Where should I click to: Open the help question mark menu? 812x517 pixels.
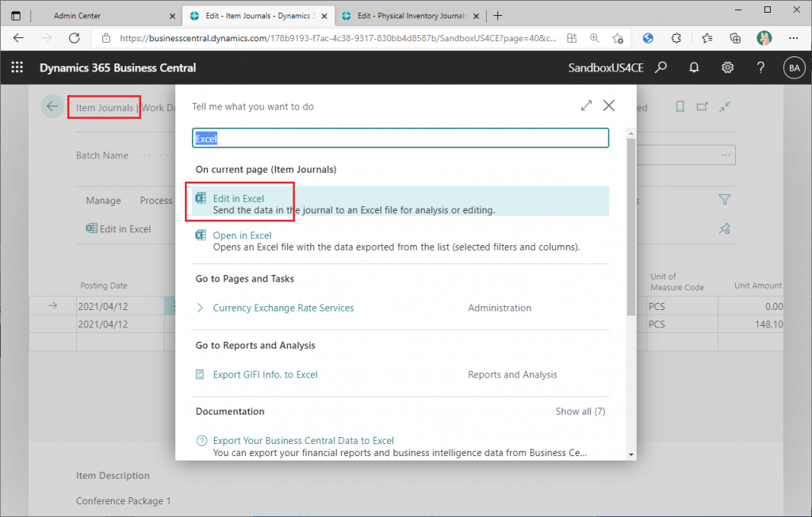[x=760, y=67]
